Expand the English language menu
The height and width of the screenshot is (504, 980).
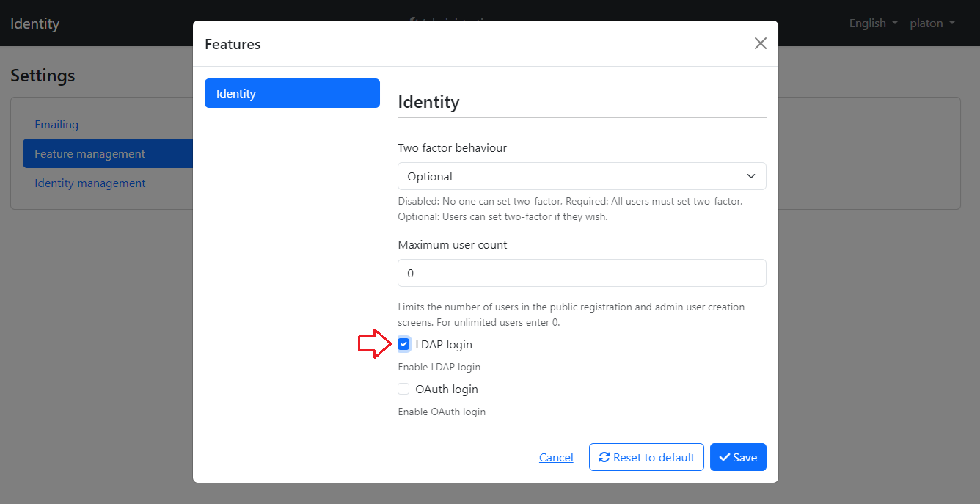click(873, 23)
